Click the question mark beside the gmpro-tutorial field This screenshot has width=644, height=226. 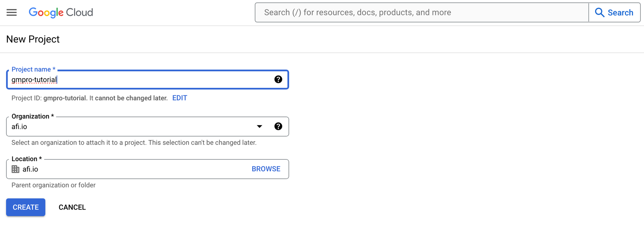pos(278,79)
